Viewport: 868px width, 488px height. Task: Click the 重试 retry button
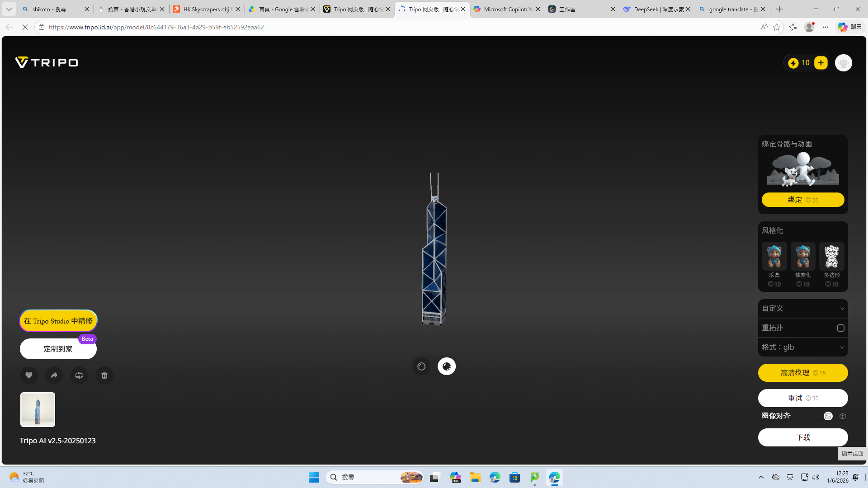pyautogui.click(x=803, y=398)
